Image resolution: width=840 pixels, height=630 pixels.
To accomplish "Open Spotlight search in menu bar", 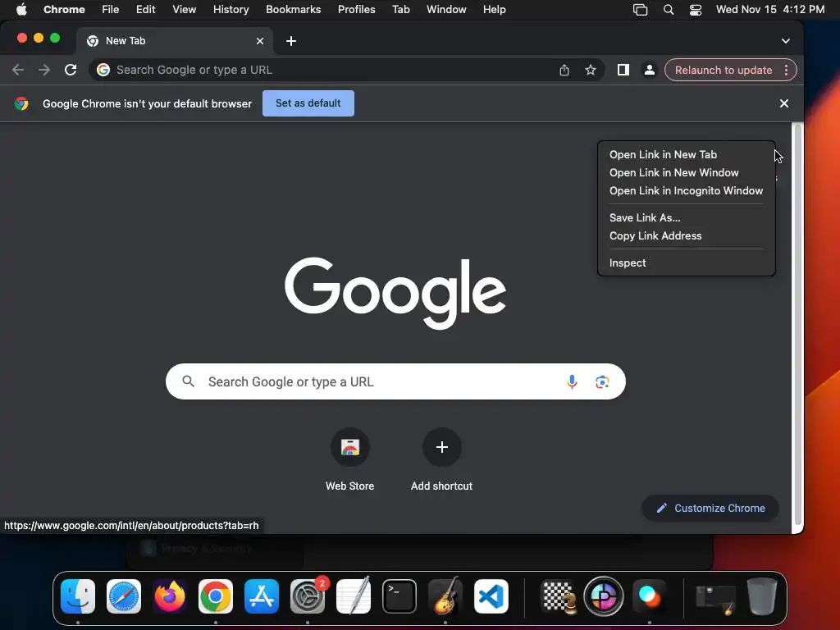I will tap(668, 10).
